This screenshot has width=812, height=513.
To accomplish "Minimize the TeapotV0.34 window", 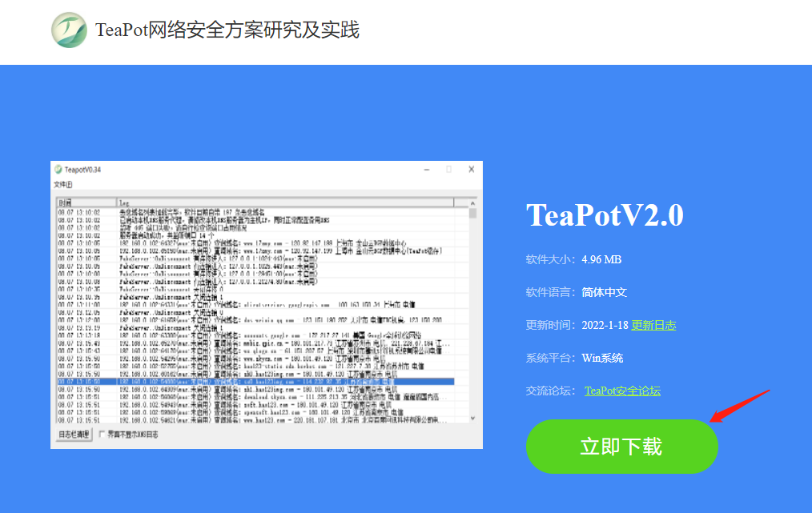I will click(x=425, y=170).
